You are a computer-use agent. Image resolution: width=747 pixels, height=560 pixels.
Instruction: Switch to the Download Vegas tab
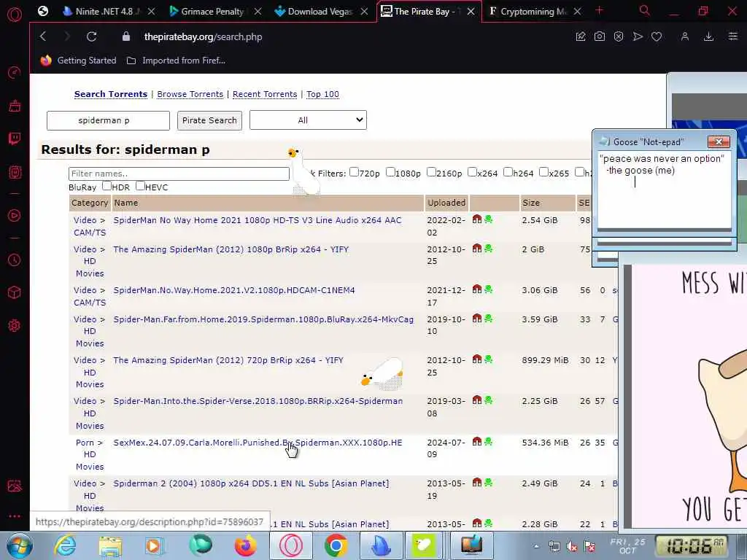(320, 12)
